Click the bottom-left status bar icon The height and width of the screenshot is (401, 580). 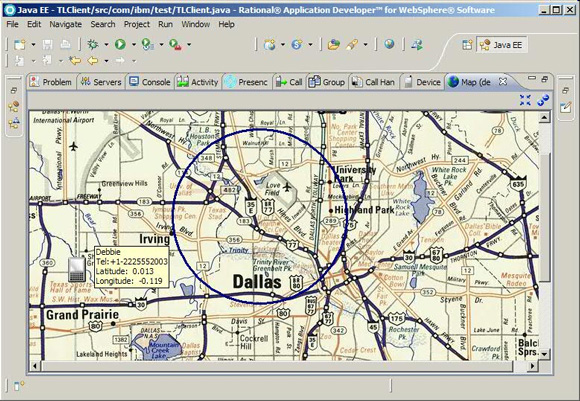tap(19, 385)
